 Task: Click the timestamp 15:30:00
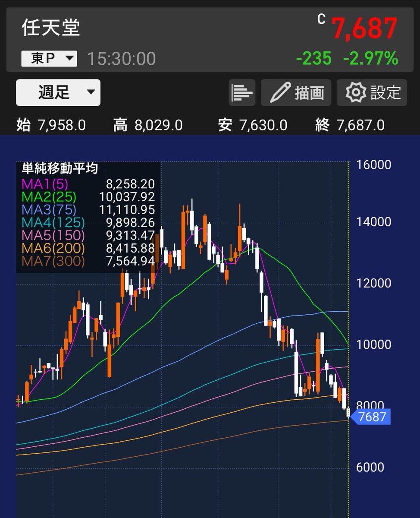click(x=121, y=59)
